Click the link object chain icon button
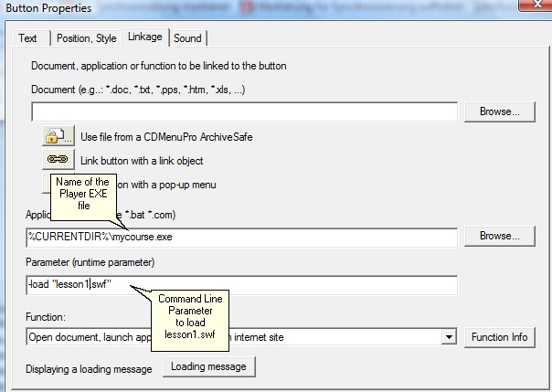This screenshot has height=392, width=552. point(58,160)
